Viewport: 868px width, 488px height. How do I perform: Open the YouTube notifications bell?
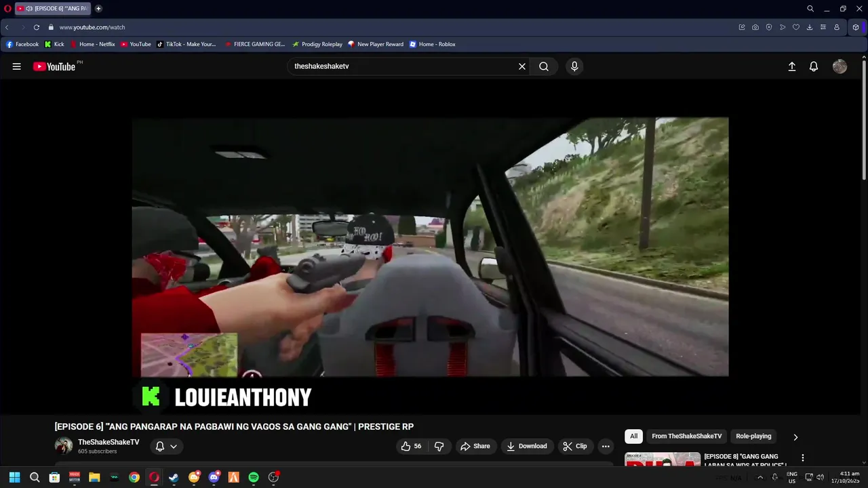click(814, 66)
